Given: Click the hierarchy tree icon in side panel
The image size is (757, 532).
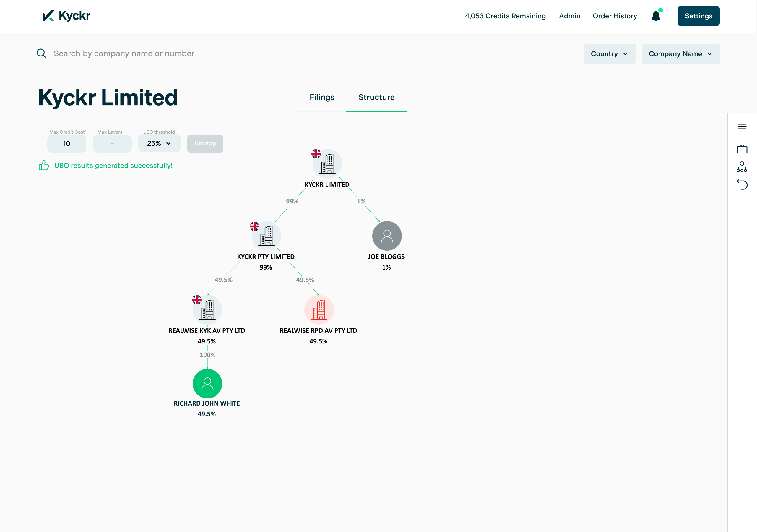Looking at the screenshot, I should [x=742, y=167].
